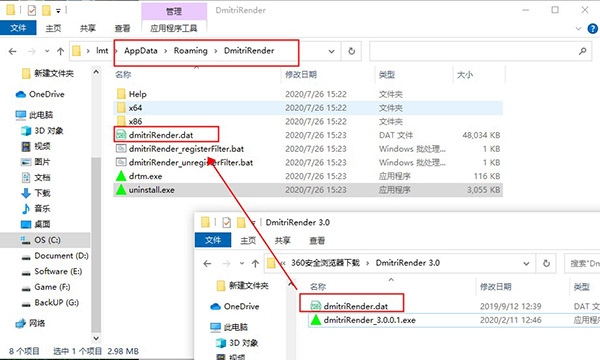Sort by 名称 column in DmitriRender window
The image size is (600, 360).
click(123, 75)
